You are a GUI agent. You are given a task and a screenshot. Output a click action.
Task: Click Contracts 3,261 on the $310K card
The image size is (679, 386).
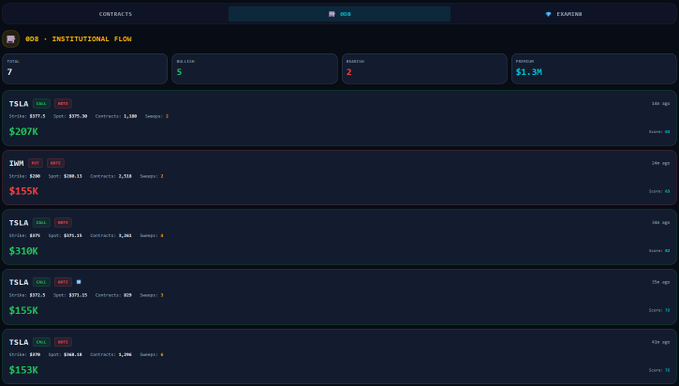tap(125, 236)
